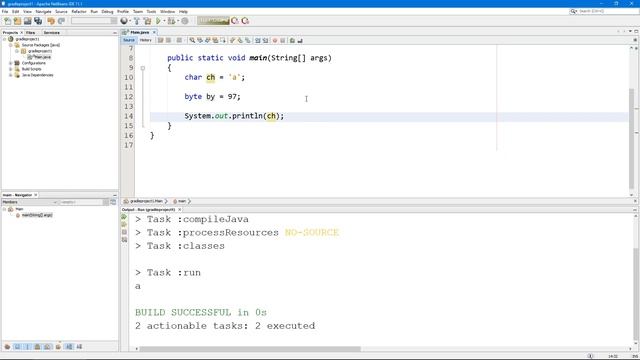Click the browser globe icon in the main toolbar

124,21
